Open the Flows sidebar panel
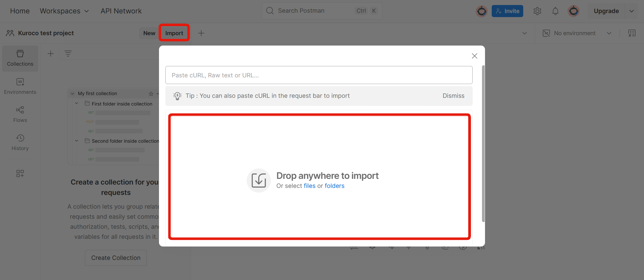The height and width of the screenshot is (280, 644). pyautogui.click(x=20, y=115)
